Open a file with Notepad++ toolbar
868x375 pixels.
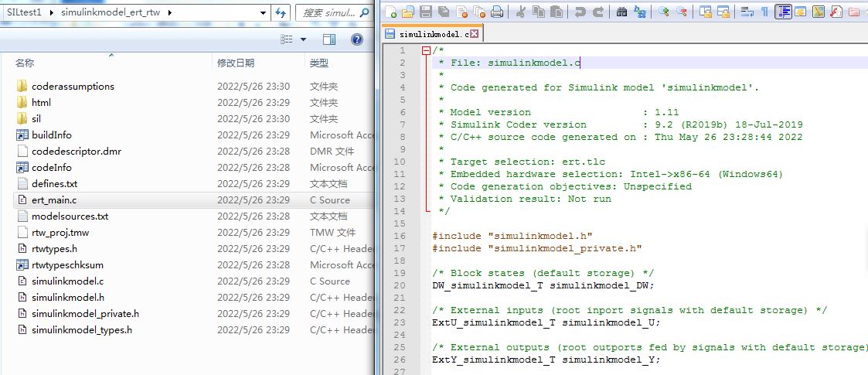pos(409,11)
